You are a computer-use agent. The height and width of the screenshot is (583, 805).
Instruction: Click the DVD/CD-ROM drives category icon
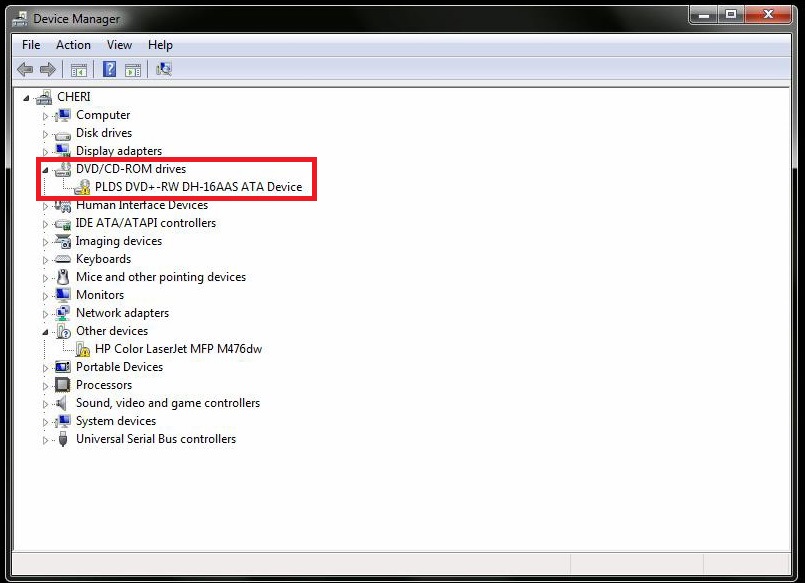point(63,169)
